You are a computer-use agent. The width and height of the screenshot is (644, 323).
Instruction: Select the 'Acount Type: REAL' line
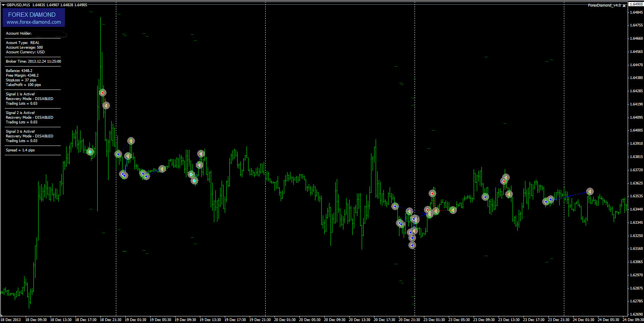click(x=23, y=43)
